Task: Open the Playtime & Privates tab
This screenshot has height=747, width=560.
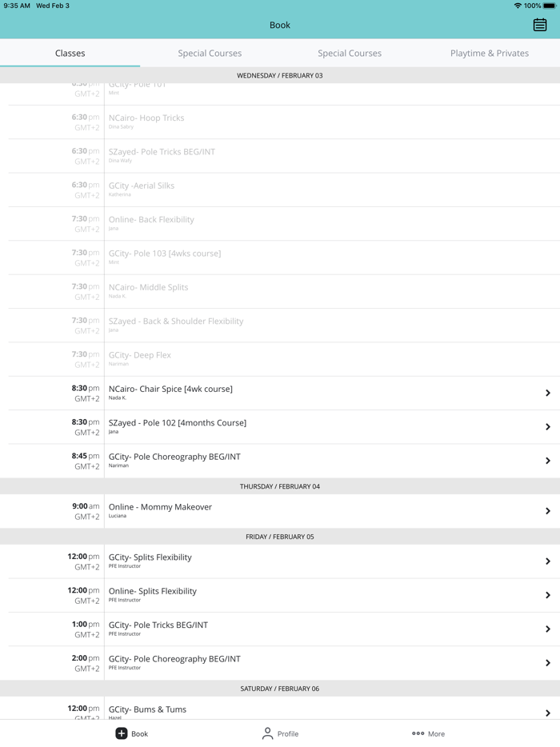Action: point(490,53)
